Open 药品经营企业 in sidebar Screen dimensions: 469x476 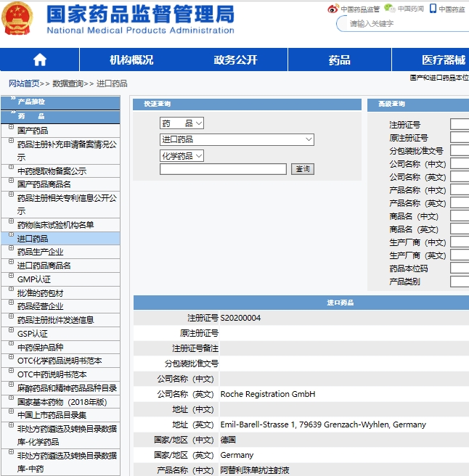41,306
